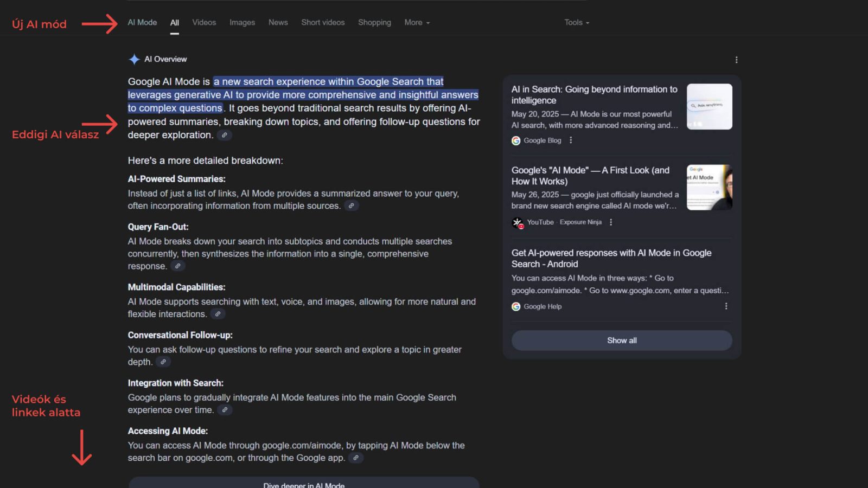Click the Google's AI Mode First Look video thumbnail
868x488 pixels.
709,188
